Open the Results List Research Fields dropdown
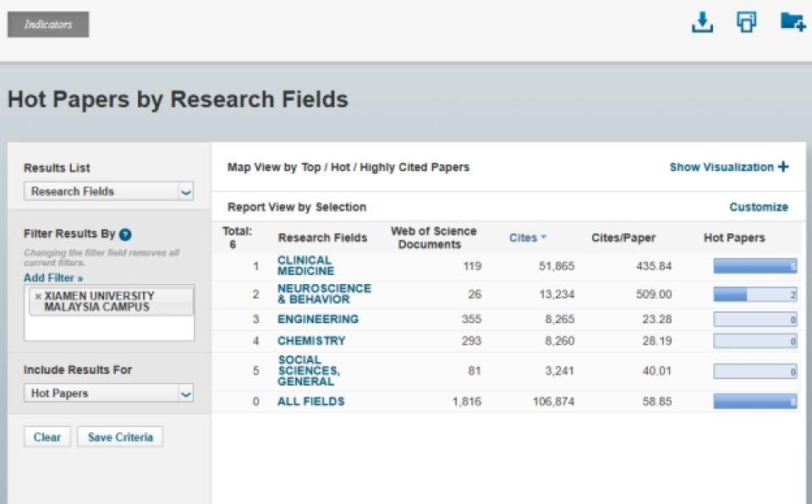This screenshot has width=812, height=504. [108, 192]
